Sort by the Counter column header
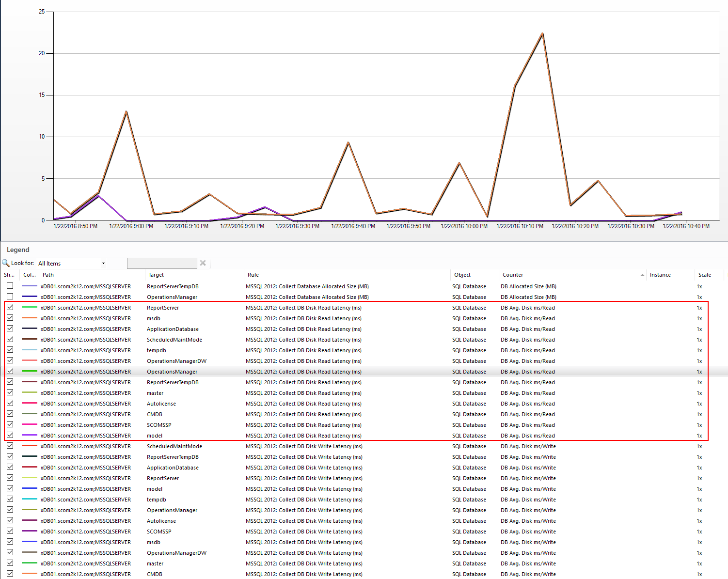Screen dimensions: 728x579 click(x=513, y=275)
